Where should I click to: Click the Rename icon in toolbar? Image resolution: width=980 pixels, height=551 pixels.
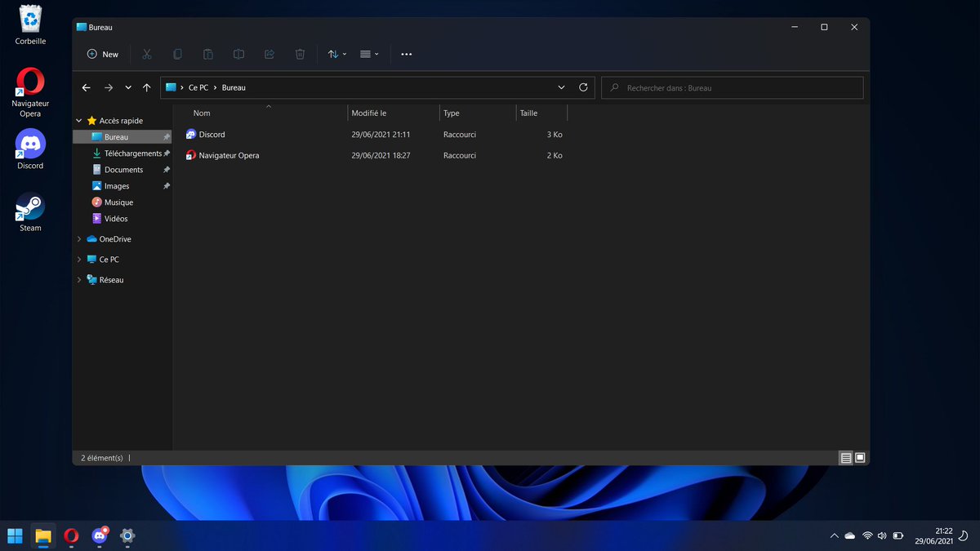pos(238,54)
